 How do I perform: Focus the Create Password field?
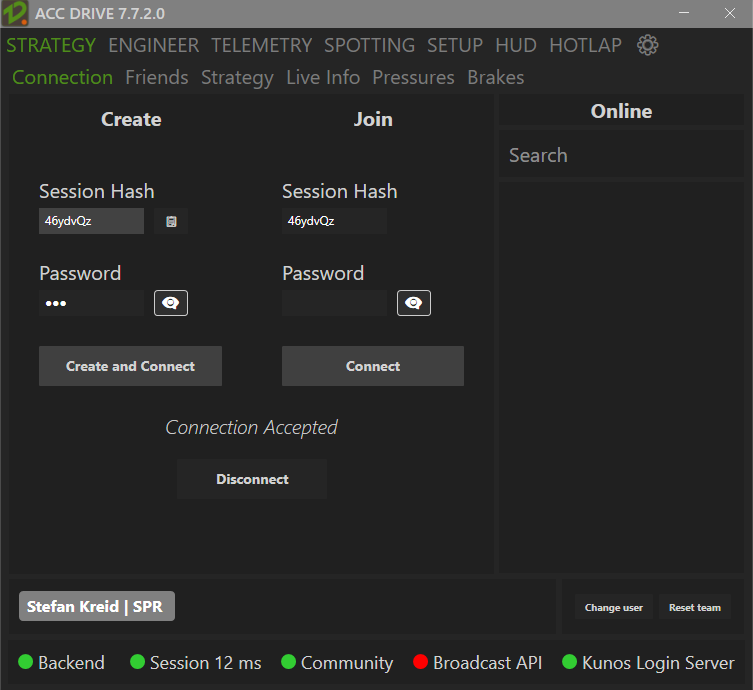coord(91,303)
